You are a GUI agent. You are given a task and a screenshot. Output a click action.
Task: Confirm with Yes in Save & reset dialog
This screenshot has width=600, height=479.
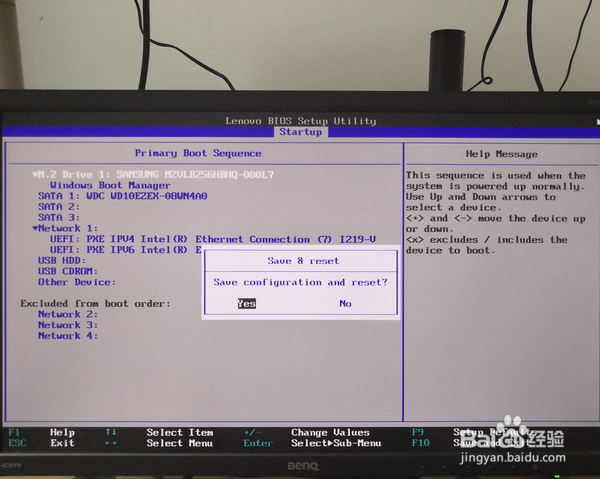click(x=247, y=303)
